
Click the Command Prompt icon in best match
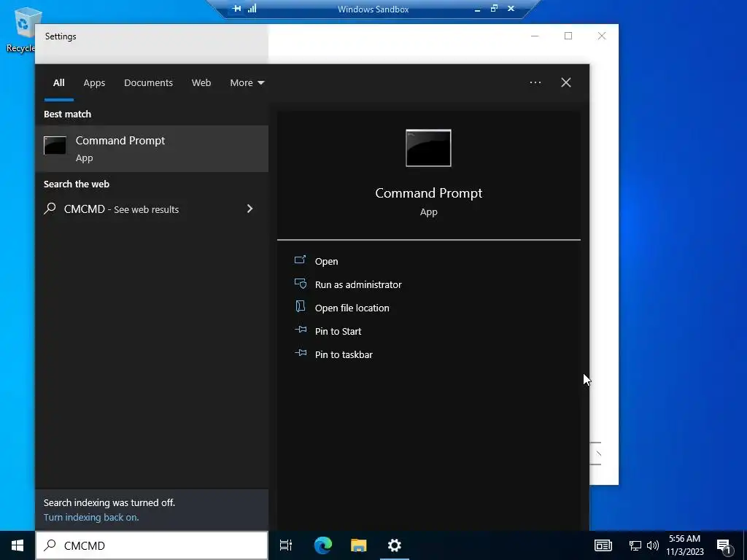[x=55, y=145]
